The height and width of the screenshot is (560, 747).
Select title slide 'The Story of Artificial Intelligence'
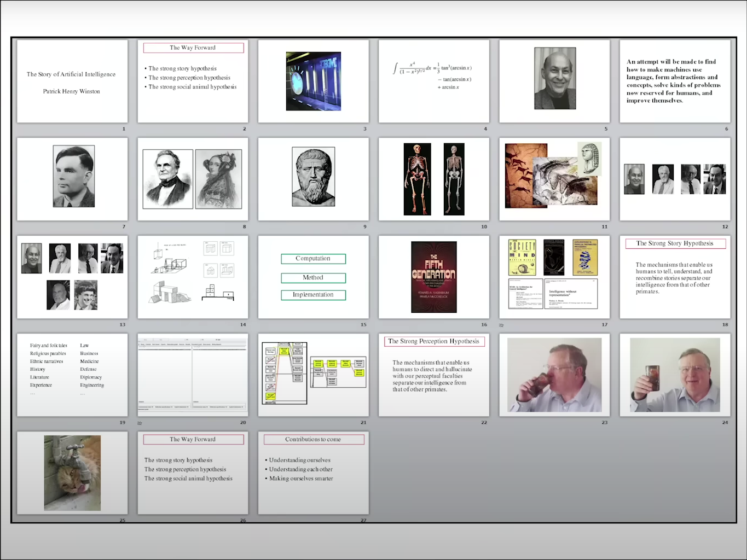click(72, 81)
